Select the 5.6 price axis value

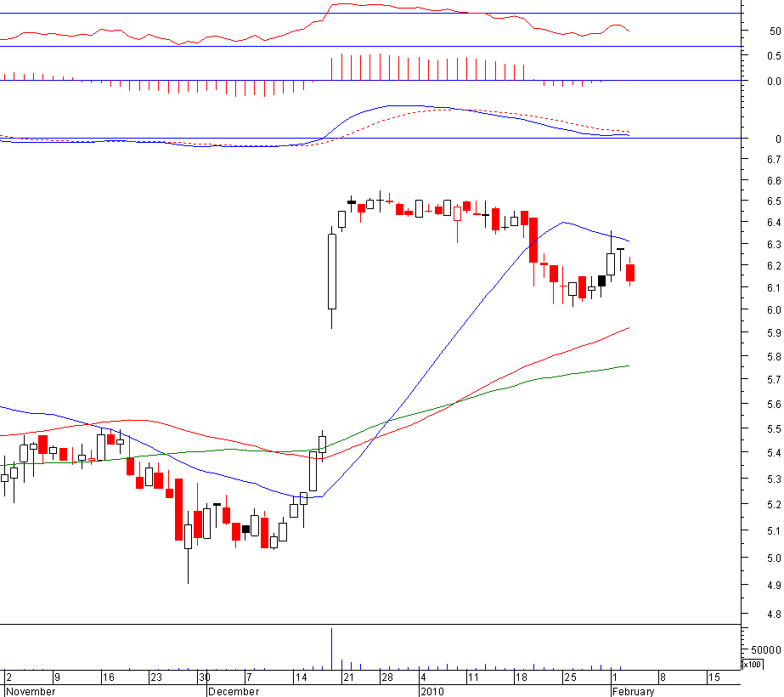[x=774, y=405]
